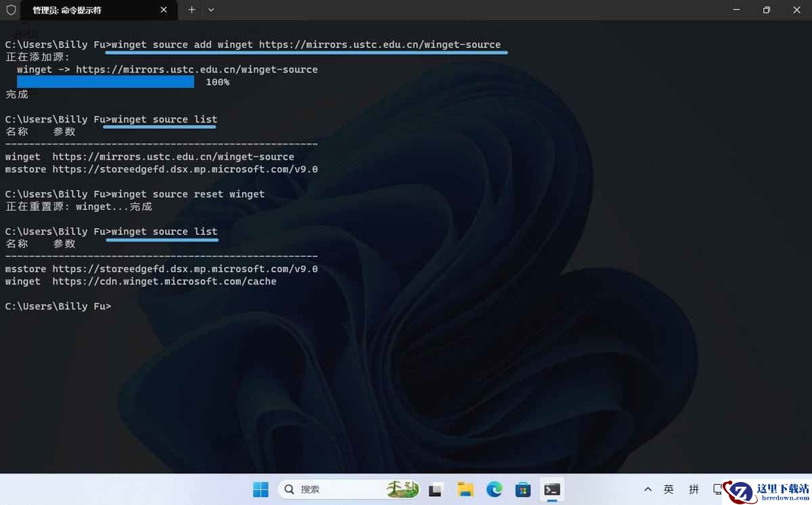Open a new terminal tab with plus
Image resolution: width=812 pixels, height=505 pixels.
click(x=191, y=10)
